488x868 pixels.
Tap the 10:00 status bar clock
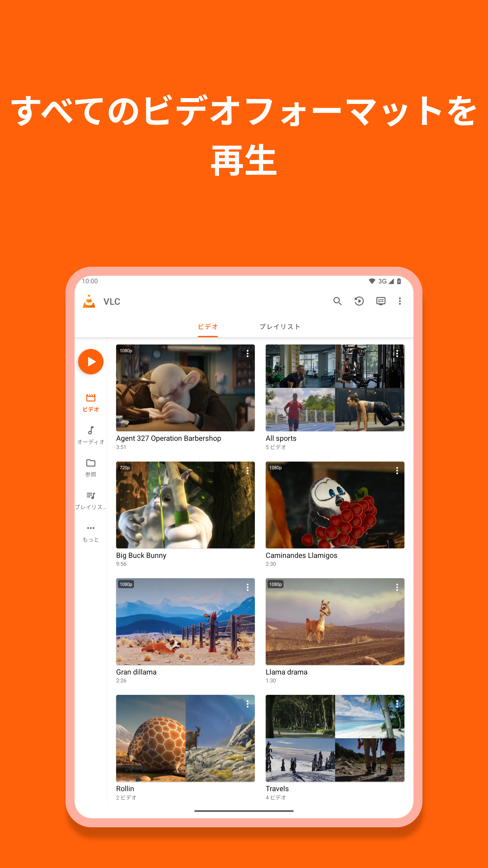(90, 281)
